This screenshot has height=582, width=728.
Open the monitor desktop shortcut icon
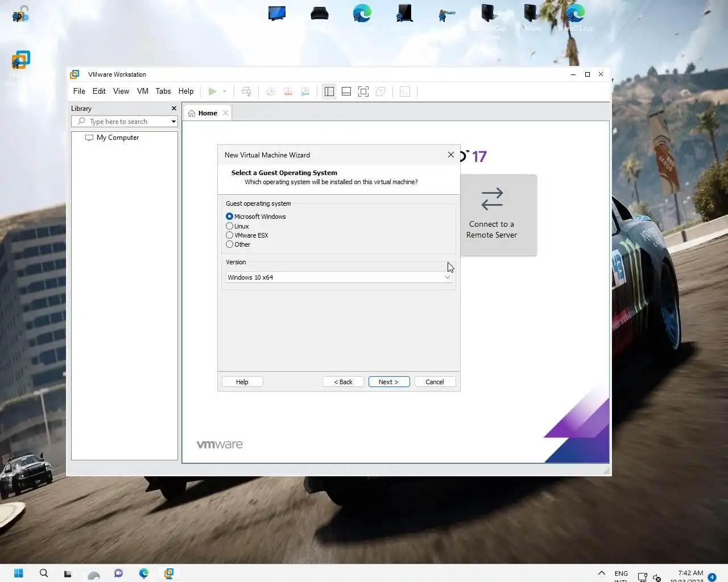[277, 13]
